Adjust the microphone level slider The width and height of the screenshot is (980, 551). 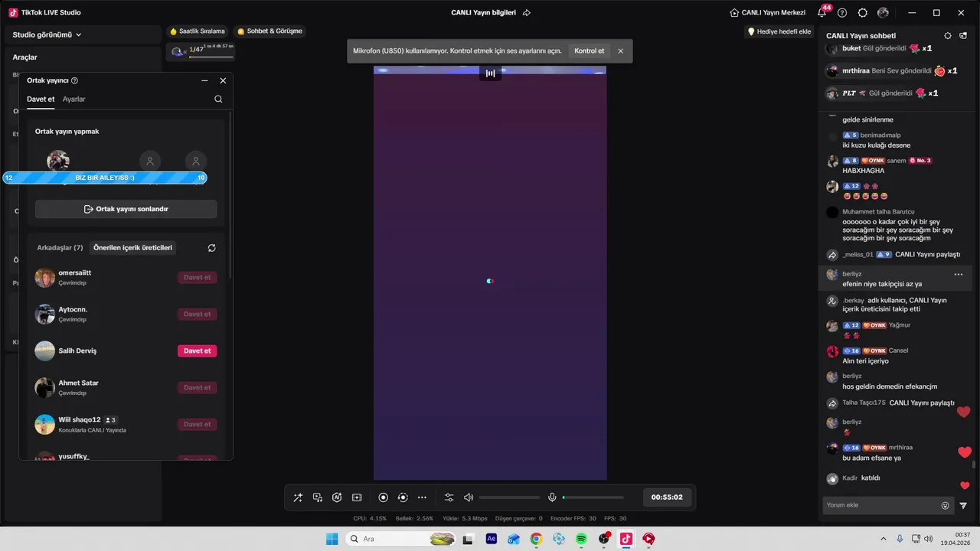click(x=593, y=497)
